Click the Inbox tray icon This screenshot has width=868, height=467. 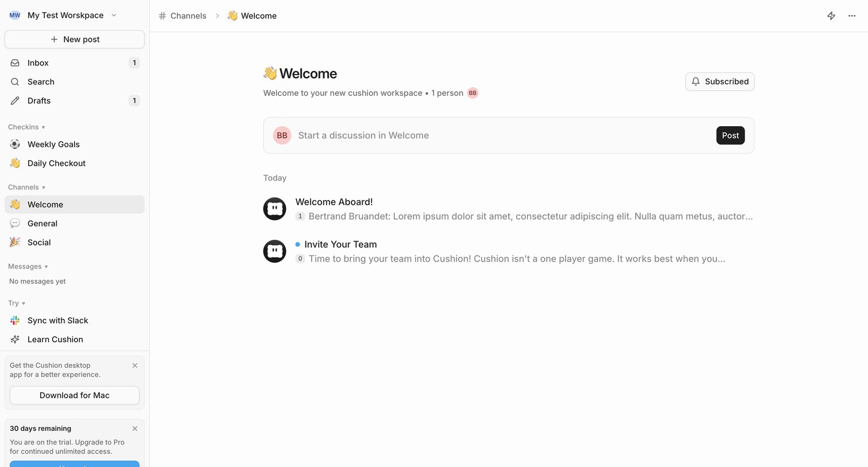coord(15,63)
